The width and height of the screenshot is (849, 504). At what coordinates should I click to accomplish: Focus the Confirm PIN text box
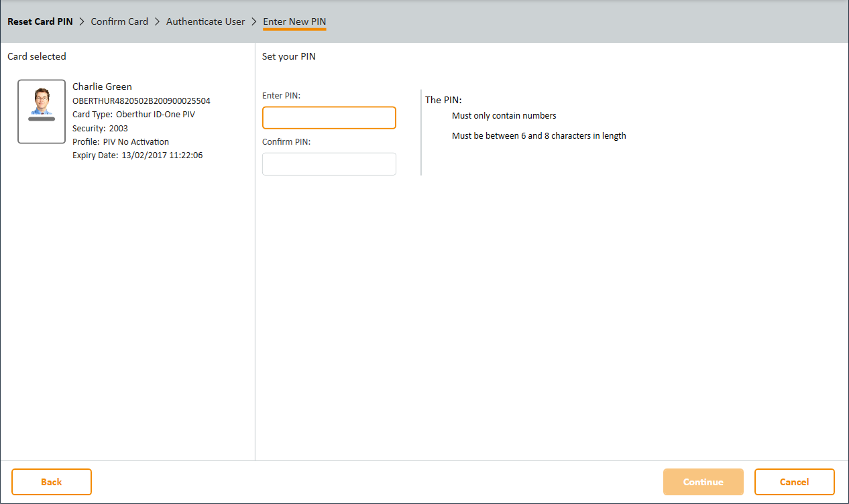click(329, 164)
